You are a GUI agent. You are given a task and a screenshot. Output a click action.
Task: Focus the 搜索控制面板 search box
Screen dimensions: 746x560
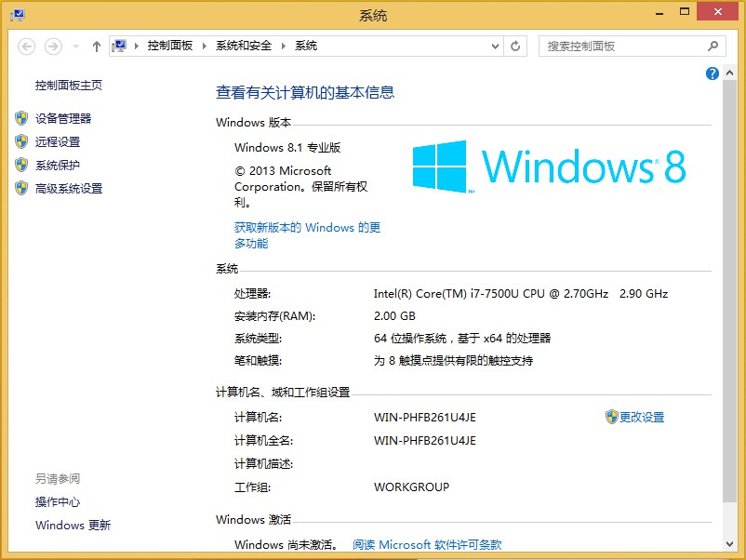(632, 47)
